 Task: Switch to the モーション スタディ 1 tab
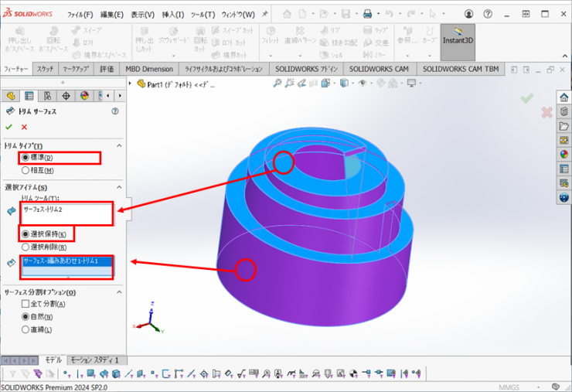[x=94, y=360]
